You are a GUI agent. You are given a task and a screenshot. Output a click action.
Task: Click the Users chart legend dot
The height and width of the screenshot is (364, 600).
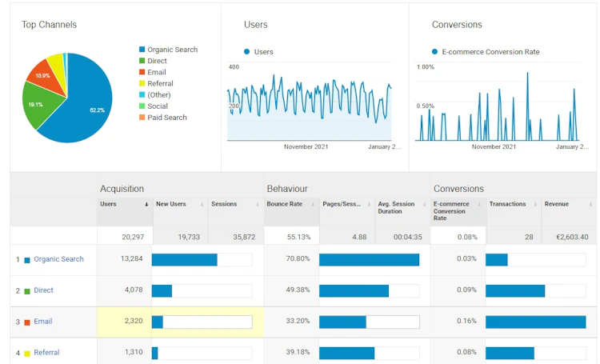pos(247,52)
